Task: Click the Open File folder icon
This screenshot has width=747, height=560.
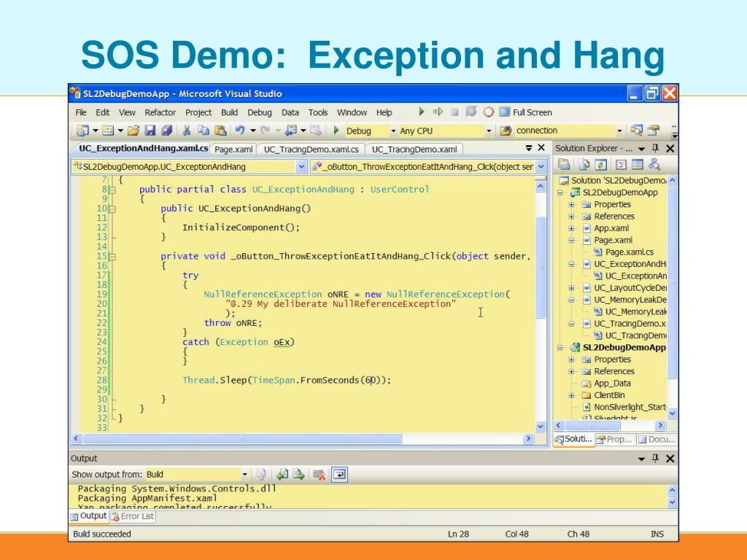Action: coord(133,131)
